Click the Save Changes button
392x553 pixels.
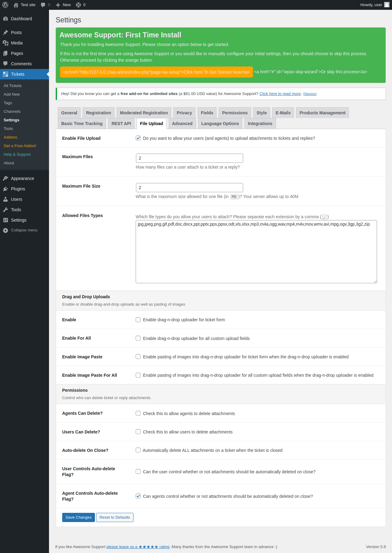[x=78, y=517]
